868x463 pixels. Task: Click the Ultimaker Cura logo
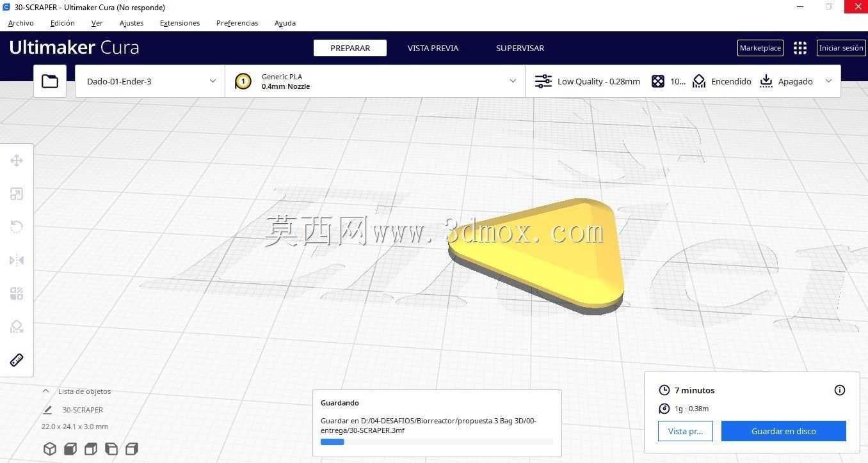[x=74, y=47]
